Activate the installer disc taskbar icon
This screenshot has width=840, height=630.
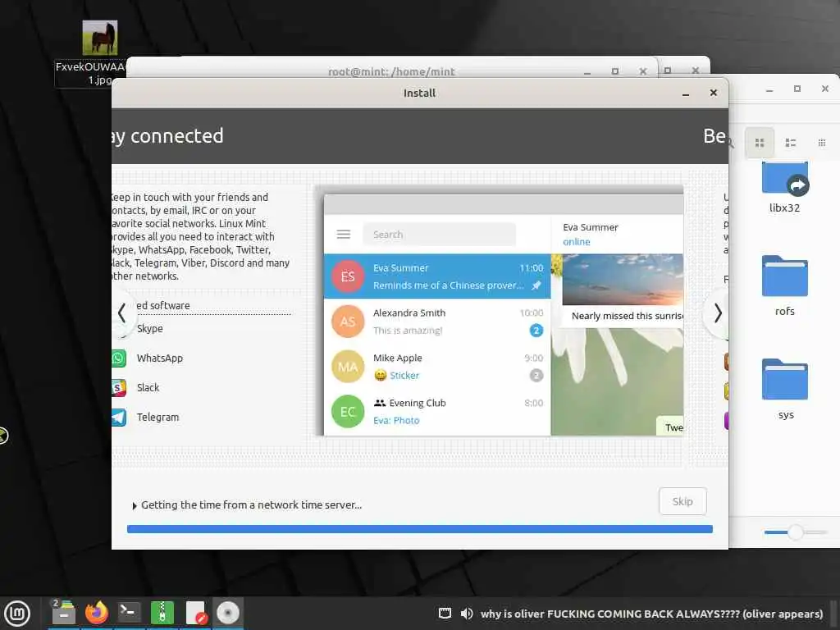point(228,613)
